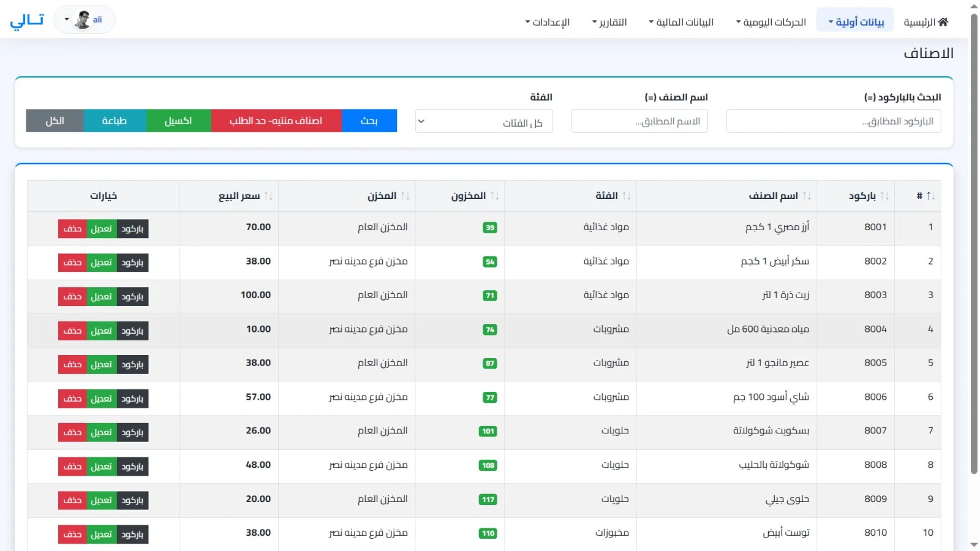This screenshot has height=551, width=980.
Task: Sort by الفئة column sort icon
Action: click(x=627, y=196)
